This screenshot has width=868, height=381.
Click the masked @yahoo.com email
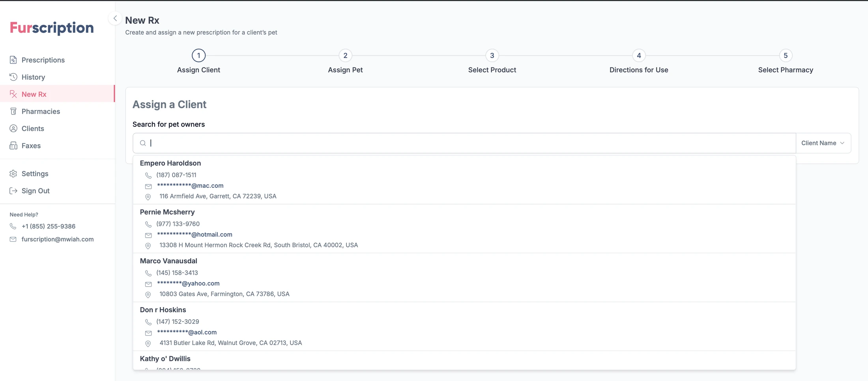188,283
